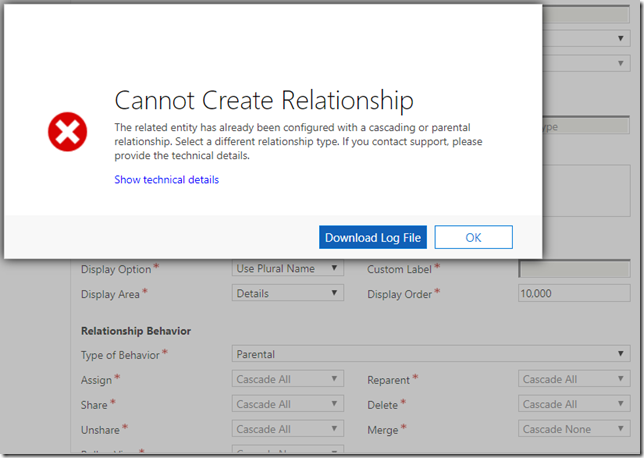644x458 pixels.
Task: Click the Display Option label
Action: 116,269
